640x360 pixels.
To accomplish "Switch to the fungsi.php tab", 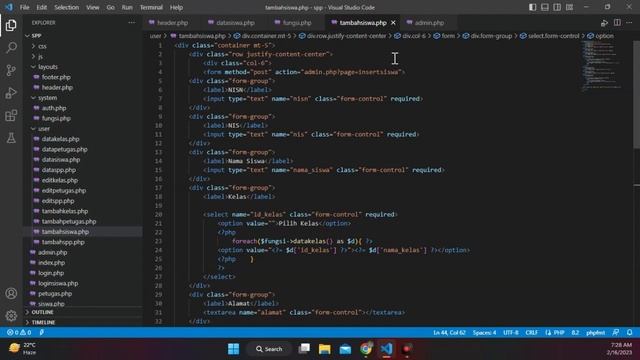I will point(297,23).
